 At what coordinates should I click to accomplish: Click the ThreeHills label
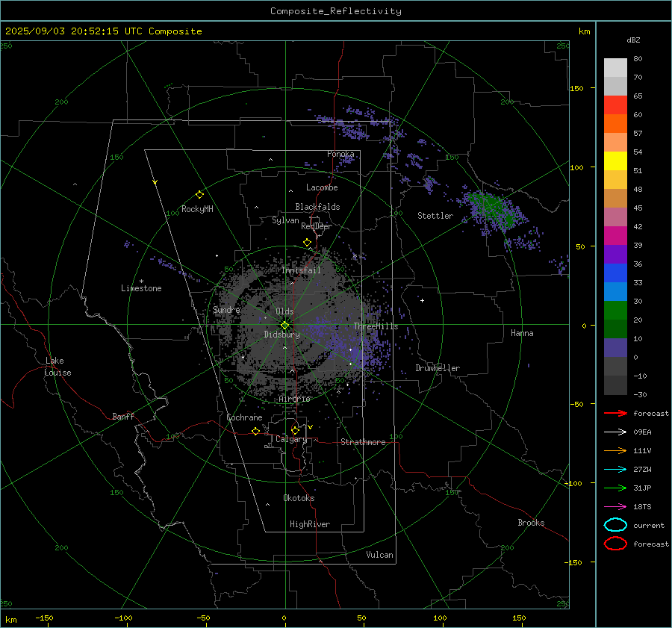(x=376, y=326)
